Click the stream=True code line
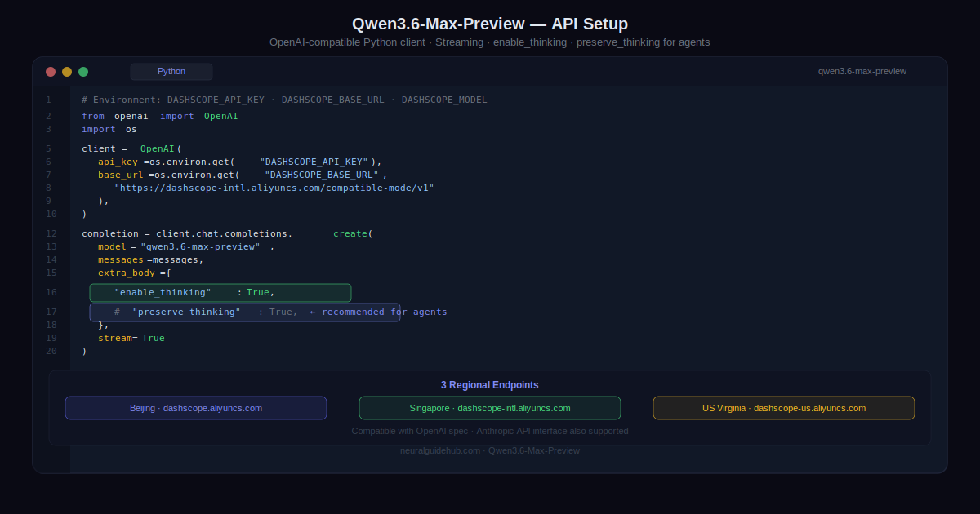 [x=131, y=338]
